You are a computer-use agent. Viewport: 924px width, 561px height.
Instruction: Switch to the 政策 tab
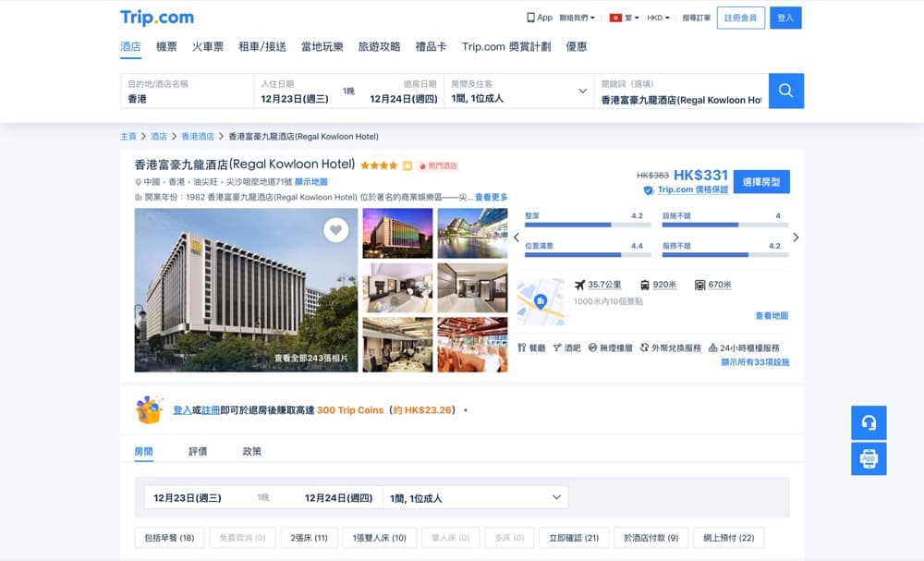tap(252, 451)
